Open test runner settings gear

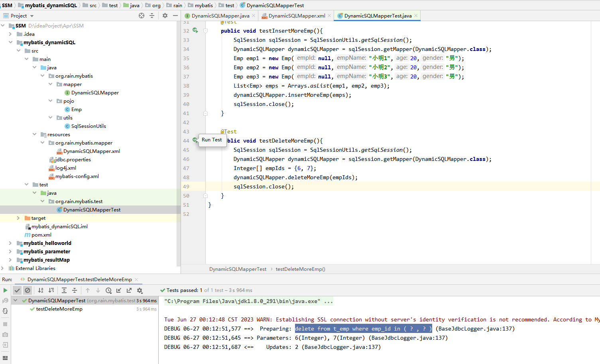coord(140,290)
